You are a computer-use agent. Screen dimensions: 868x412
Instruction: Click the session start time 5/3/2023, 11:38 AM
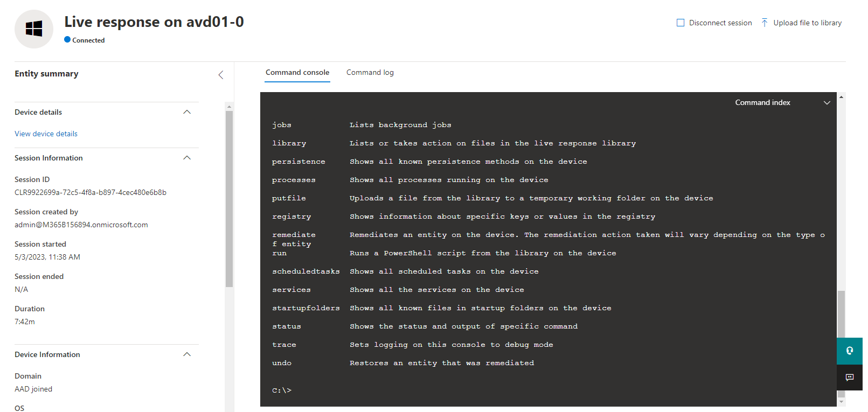pyautogui.click(x=47, y=257)
